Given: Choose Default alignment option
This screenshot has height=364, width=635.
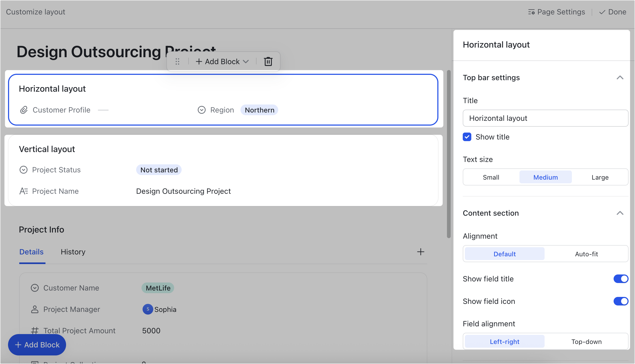Looking at the screenshot, I should [504, 254].
